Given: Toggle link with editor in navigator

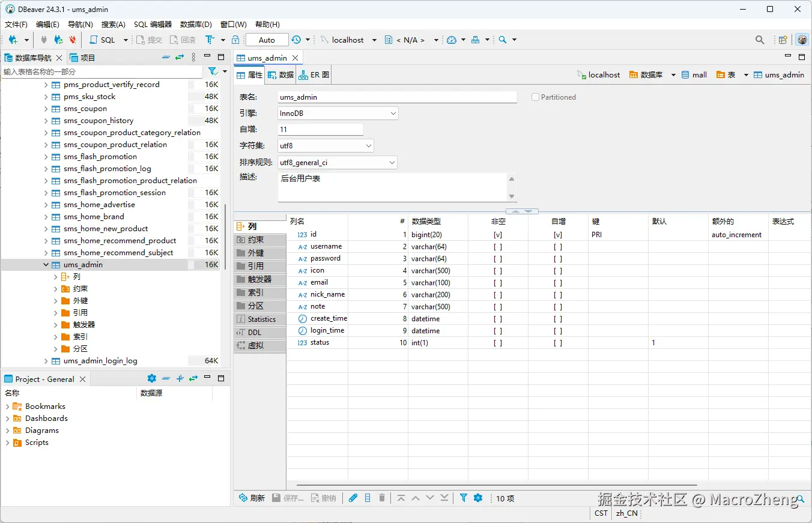Looking at the screenshot, I should point(180,58).
